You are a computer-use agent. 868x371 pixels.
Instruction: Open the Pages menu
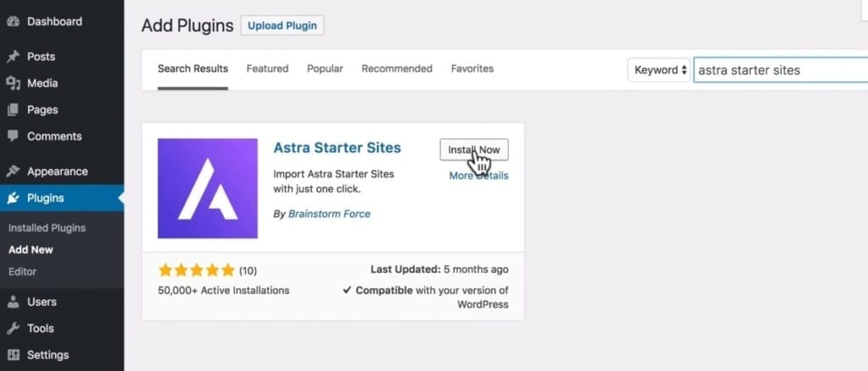[x=42, y=110]
